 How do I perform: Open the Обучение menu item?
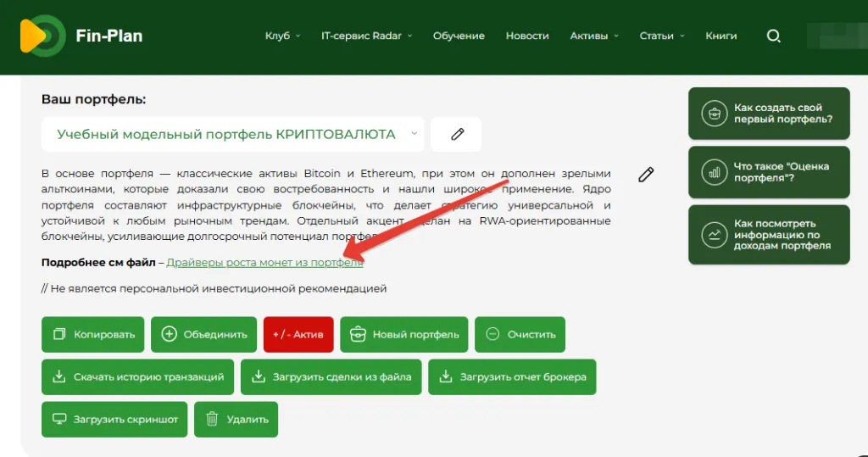tap(459, 36)
